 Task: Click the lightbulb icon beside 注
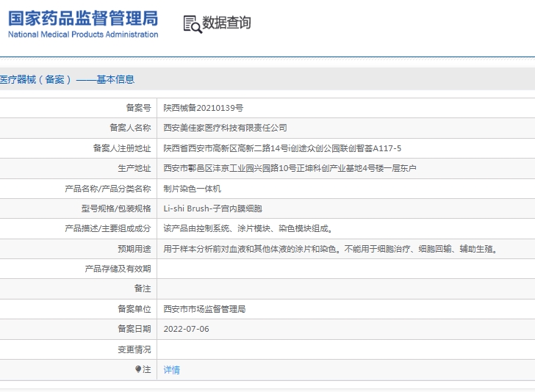point(138,369)
